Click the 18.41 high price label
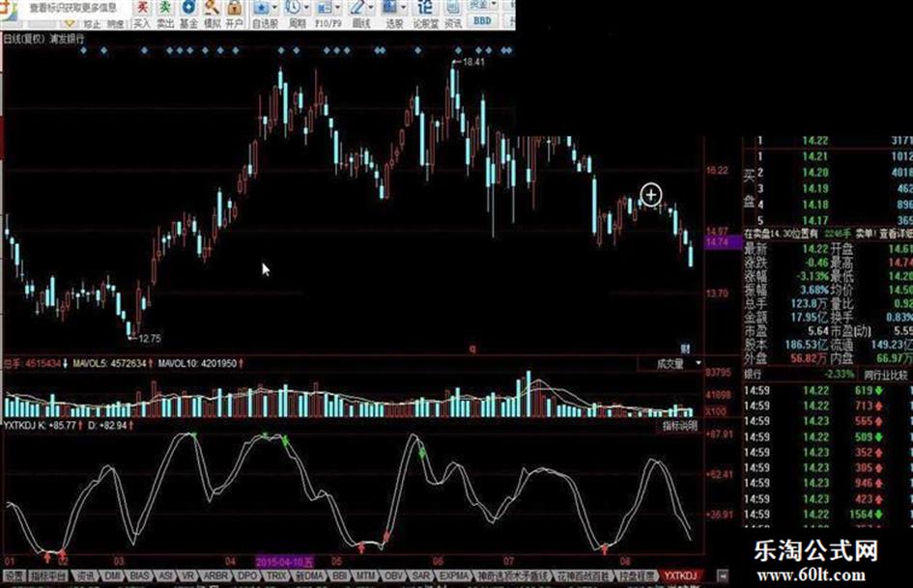 [473, 62]
